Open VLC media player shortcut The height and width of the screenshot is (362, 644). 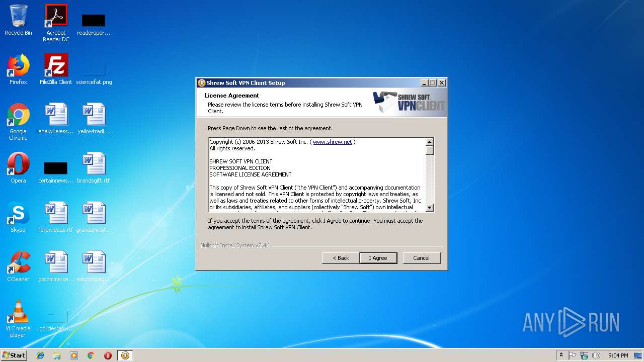[x=18, y=319]
